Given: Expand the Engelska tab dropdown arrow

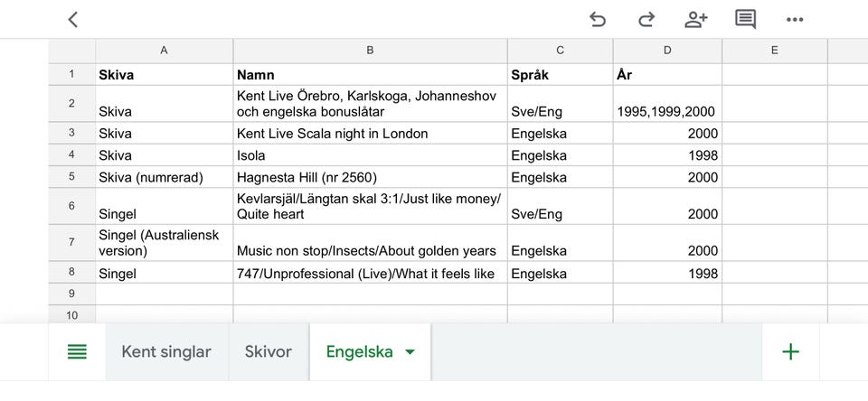Looking at the screenshot, I should 410,352.
